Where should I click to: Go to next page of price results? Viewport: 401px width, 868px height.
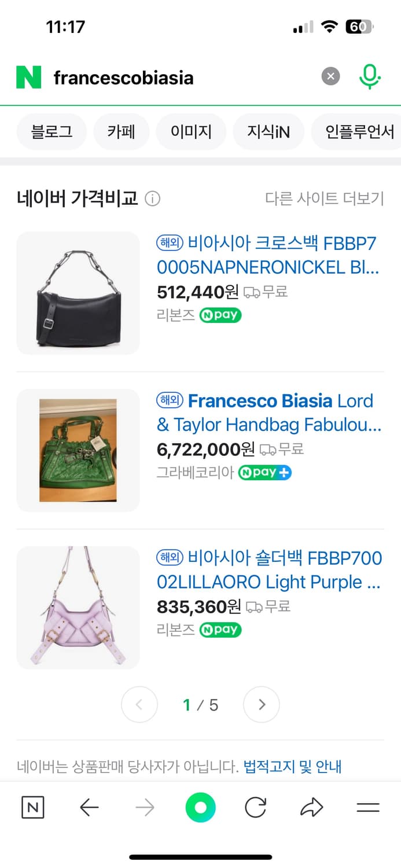[x=262, y=704]
